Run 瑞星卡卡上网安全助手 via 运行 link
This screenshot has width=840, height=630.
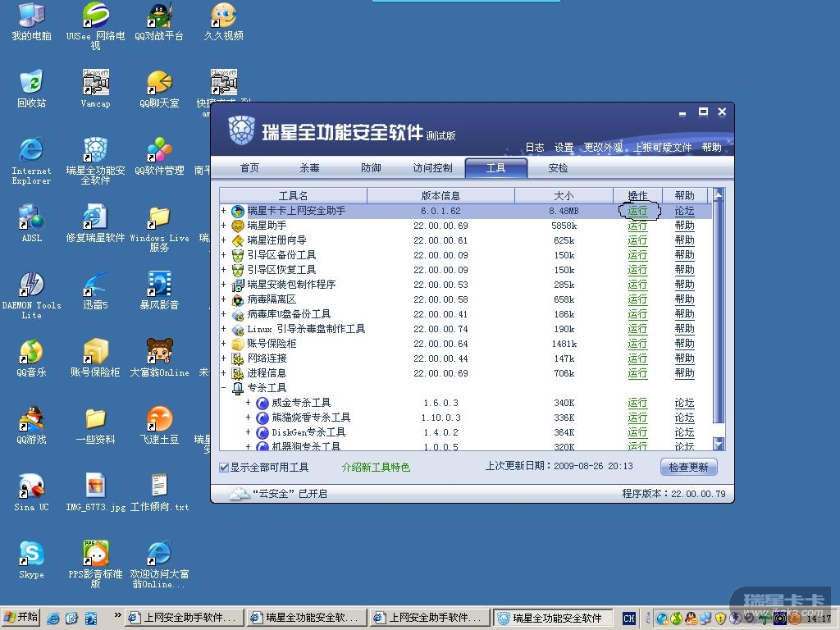click(637, 211)
